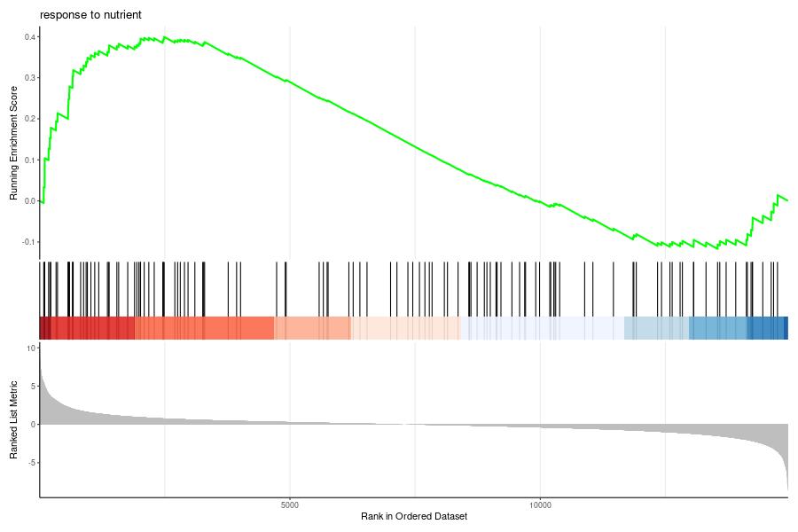Click the 0.1 enrichment score tick label

point(29,160)
